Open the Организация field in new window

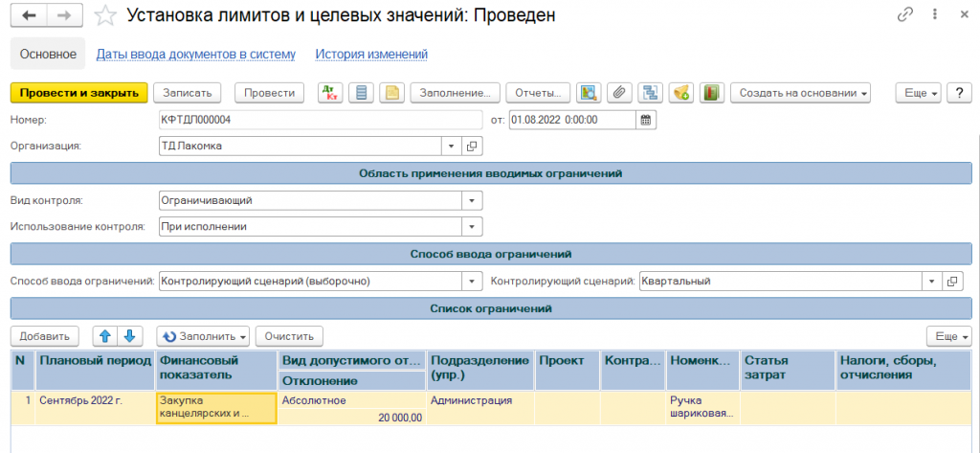point(472,147)
